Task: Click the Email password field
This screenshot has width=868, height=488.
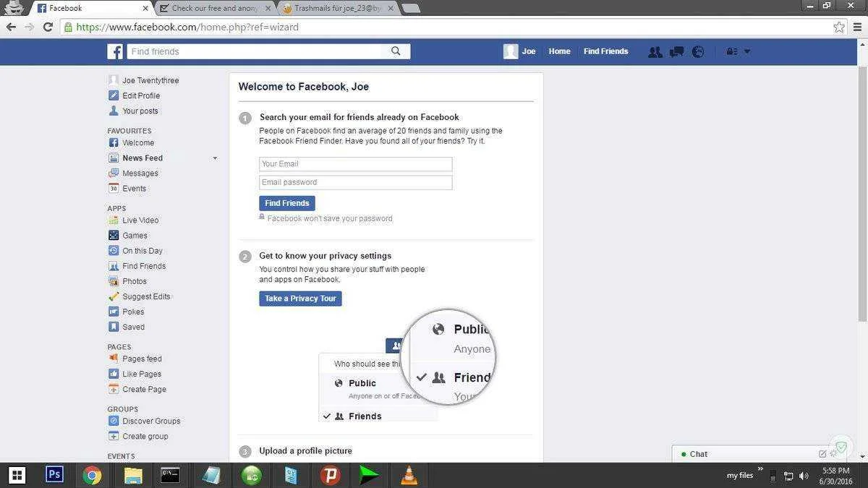Action: point(356,182)
